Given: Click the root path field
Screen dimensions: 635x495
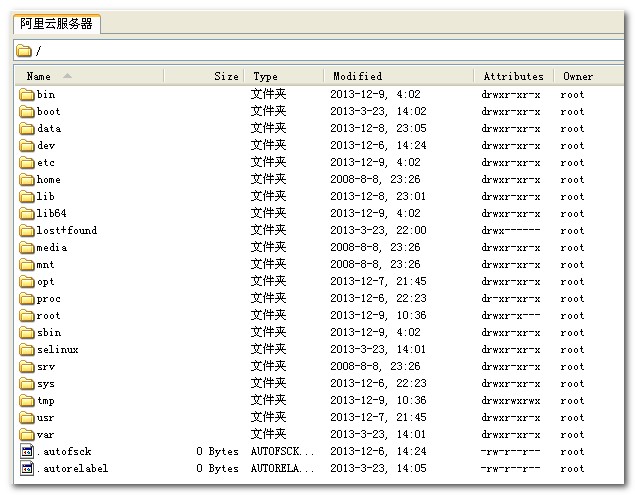Looking at the screenshot, I should (x=320, y=51).
